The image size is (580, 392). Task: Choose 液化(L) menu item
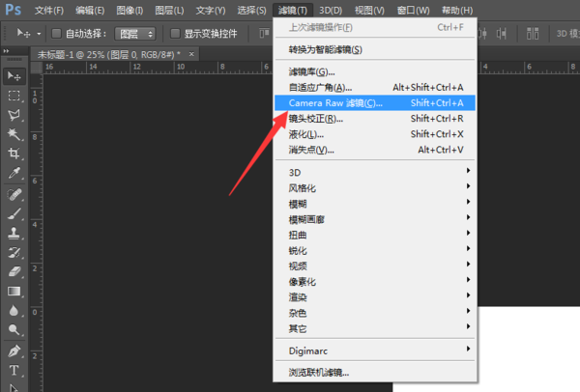tap(375, 134)
